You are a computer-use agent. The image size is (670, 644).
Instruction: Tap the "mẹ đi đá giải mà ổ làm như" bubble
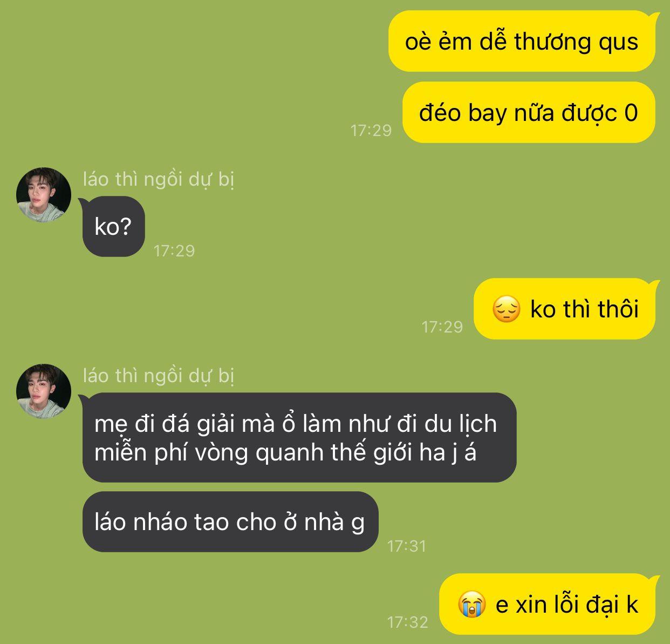299,437
